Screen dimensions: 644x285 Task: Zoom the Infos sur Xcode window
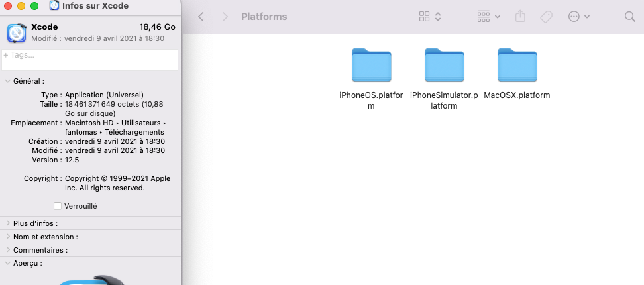[34, 6]
